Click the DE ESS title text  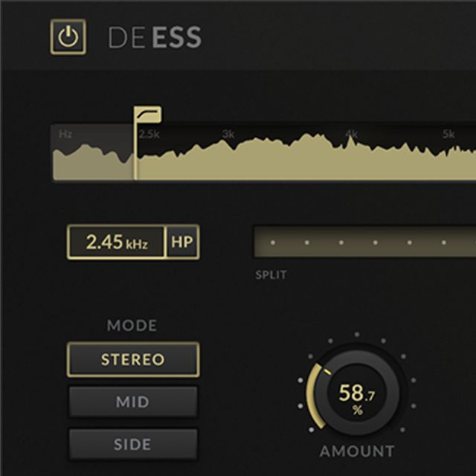point(155,37)
